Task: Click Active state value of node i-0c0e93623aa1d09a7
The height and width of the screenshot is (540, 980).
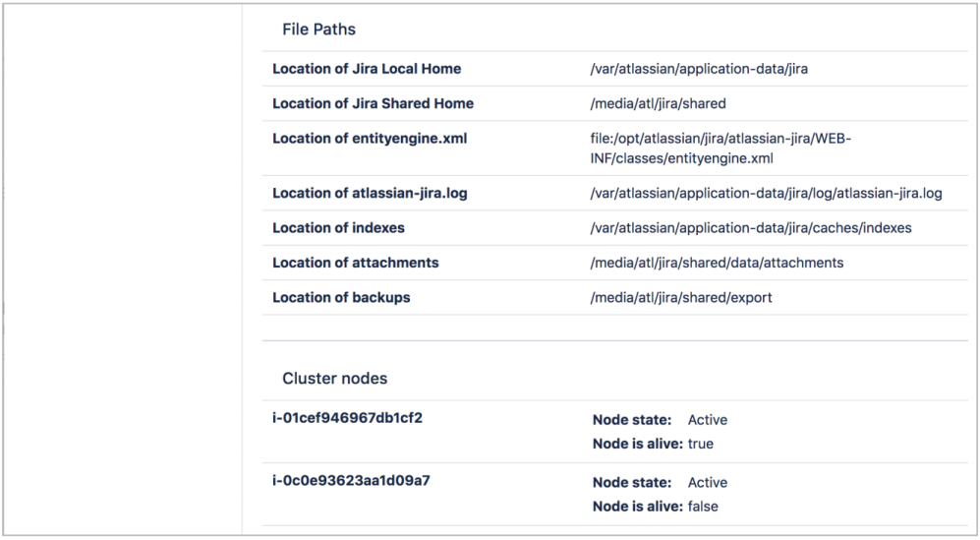Action: coord(708,482)
